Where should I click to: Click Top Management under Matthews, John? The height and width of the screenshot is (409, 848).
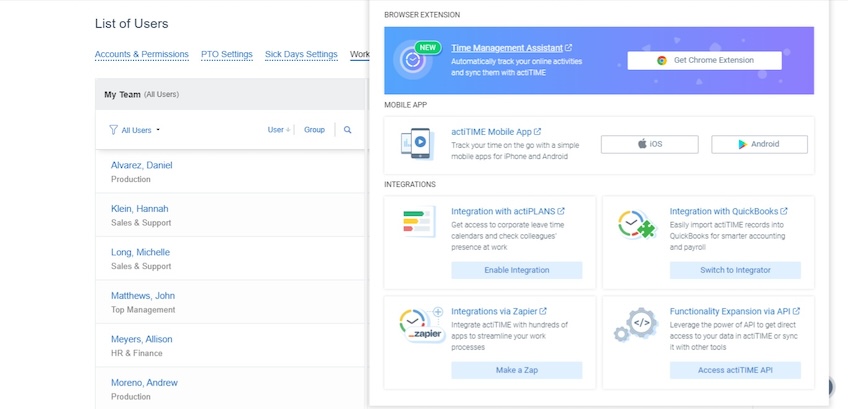(x=143, y=310)
